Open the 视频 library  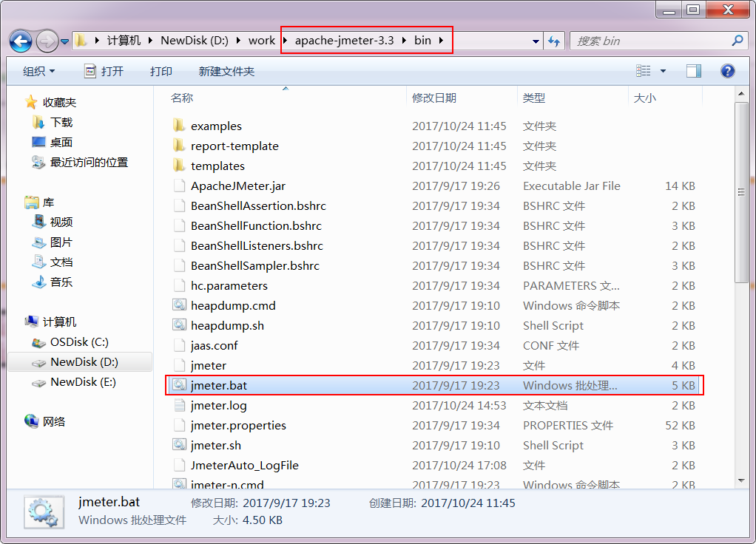[x=61, y=222]
